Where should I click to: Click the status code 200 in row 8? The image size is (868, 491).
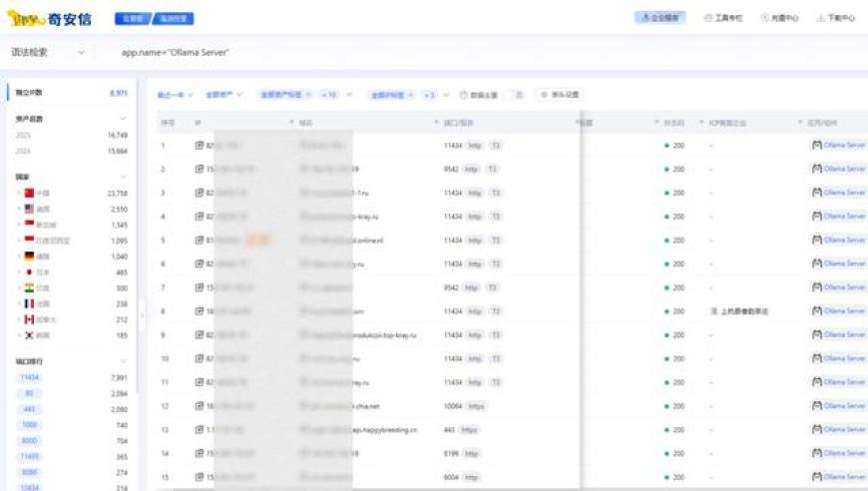(x=678, y=311)
